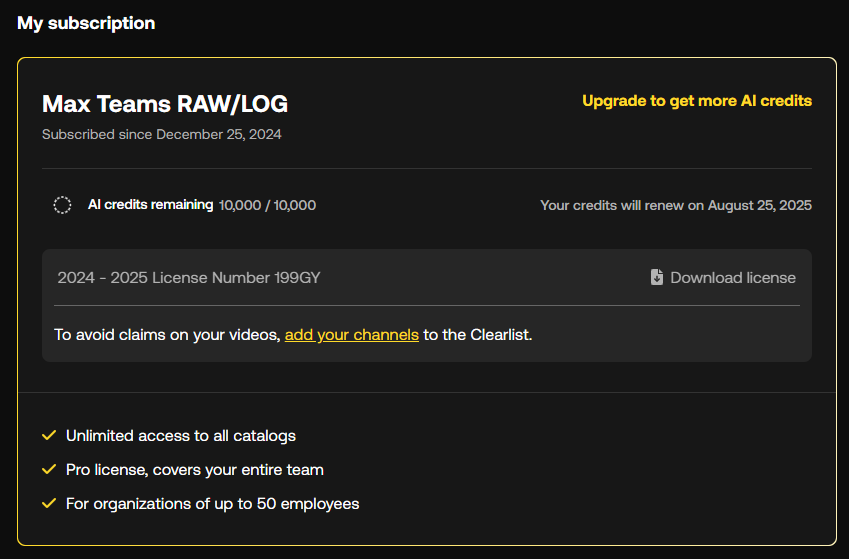Image resolution: width=849 pixels, height=559 pixels.
Task: Click the credits renewal date notice
Action: pyautogui.click(x=676, y=205)
